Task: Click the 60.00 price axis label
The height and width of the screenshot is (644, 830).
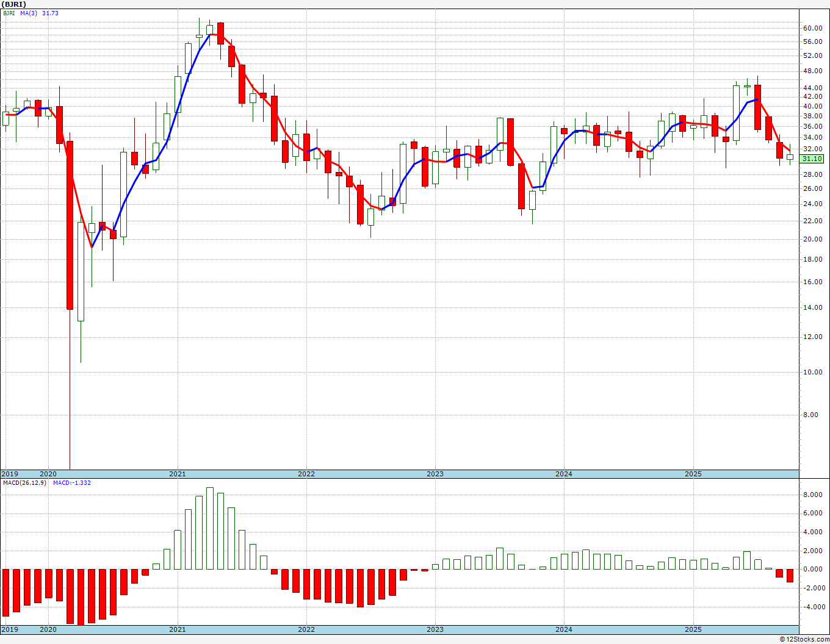Action: (x=812, y=28)
